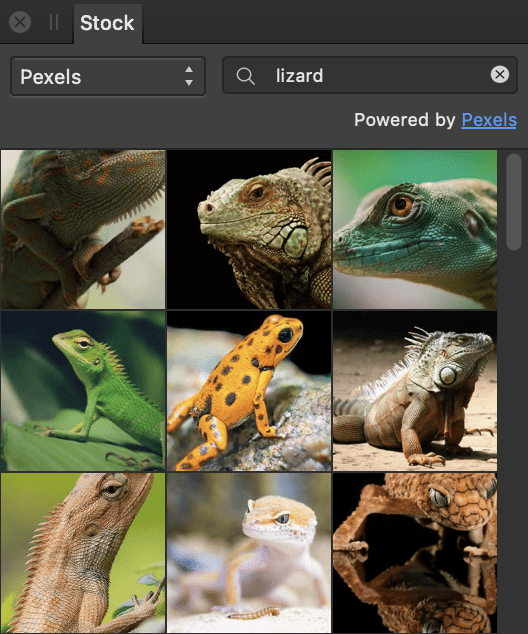528x634 pixels.
Task: Choose the pale leopard gecko thumbnail
Action: coord(249,553)
